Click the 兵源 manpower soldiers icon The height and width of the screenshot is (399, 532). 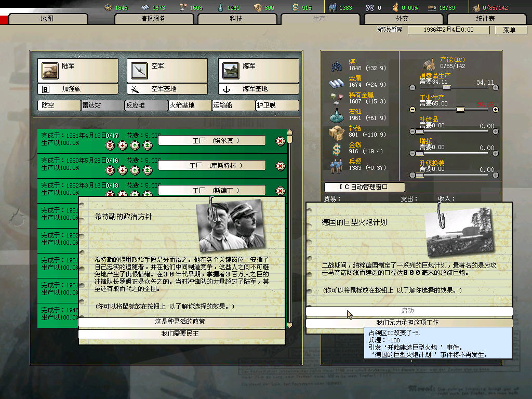coord(337,166)
